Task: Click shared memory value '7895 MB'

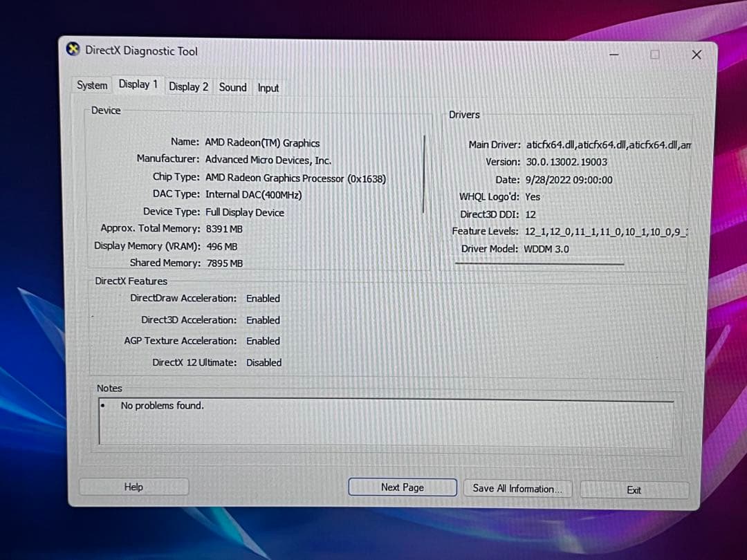Action: tap(224, 263)
